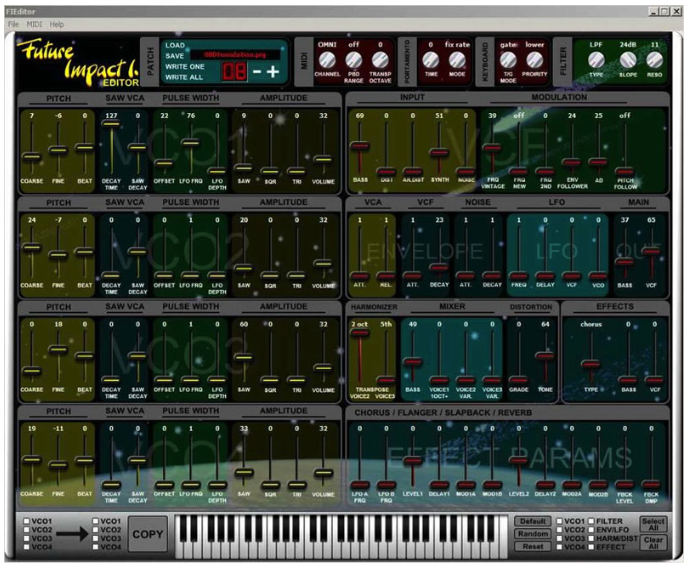Open the MIDI menu
This screenshot has width=686, height=566.
click(x=35, y=24)
